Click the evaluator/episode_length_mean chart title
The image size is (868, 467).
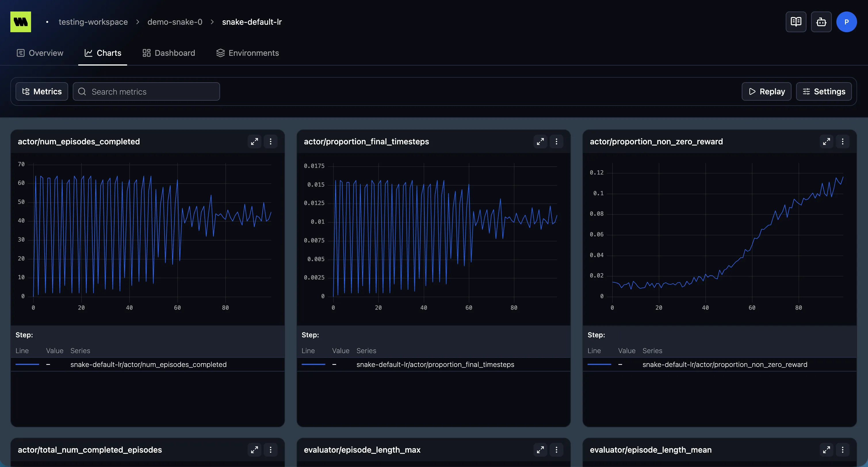coord(650,450)
